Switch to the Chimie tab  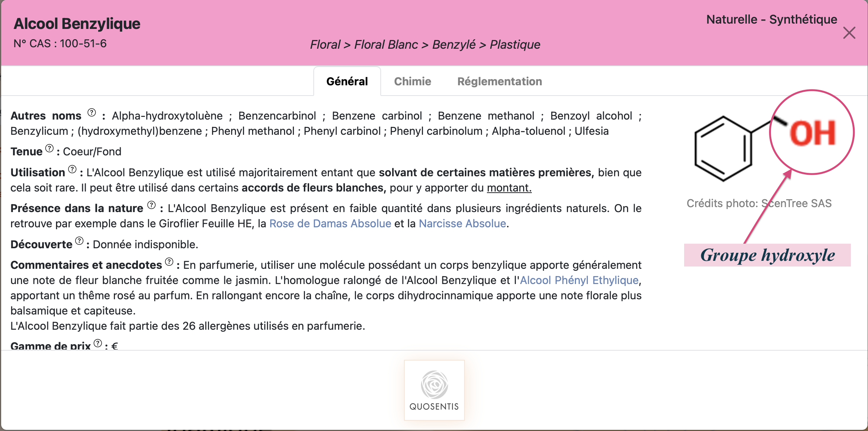412,81
